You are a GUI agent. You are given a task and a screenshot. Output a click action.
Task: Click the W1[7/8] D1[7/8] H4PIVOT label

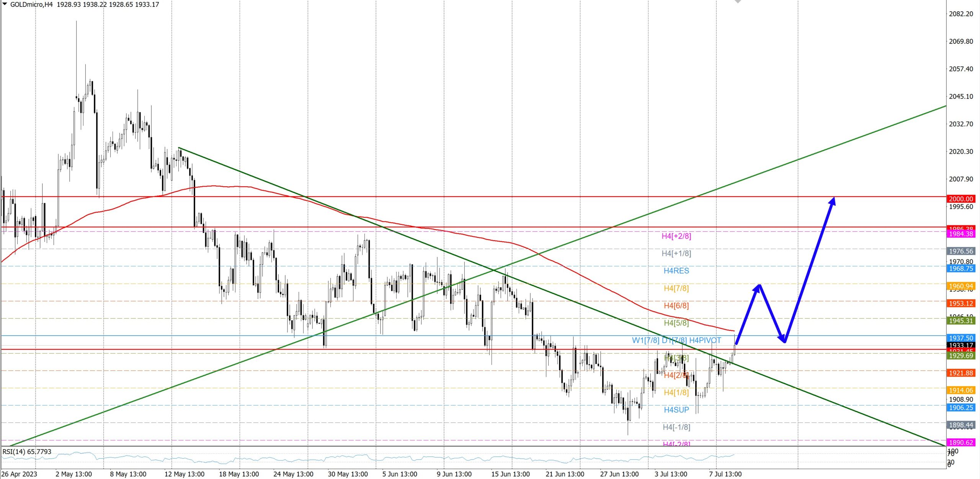(x=676, y=340)
